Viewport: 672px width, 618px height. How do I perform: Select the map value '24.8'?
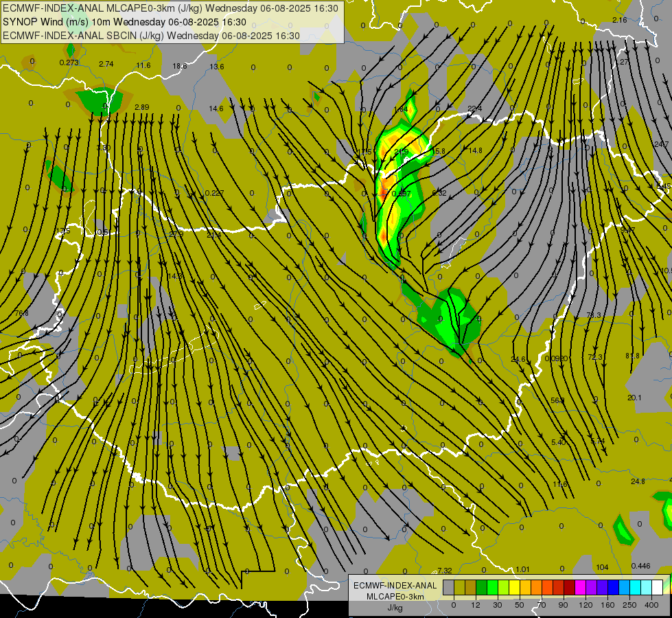[x=638, y=481]
